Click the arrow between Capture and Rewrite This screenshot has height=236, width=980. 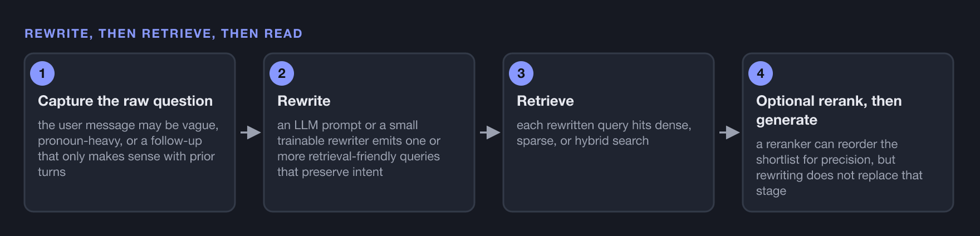(250, 132)
